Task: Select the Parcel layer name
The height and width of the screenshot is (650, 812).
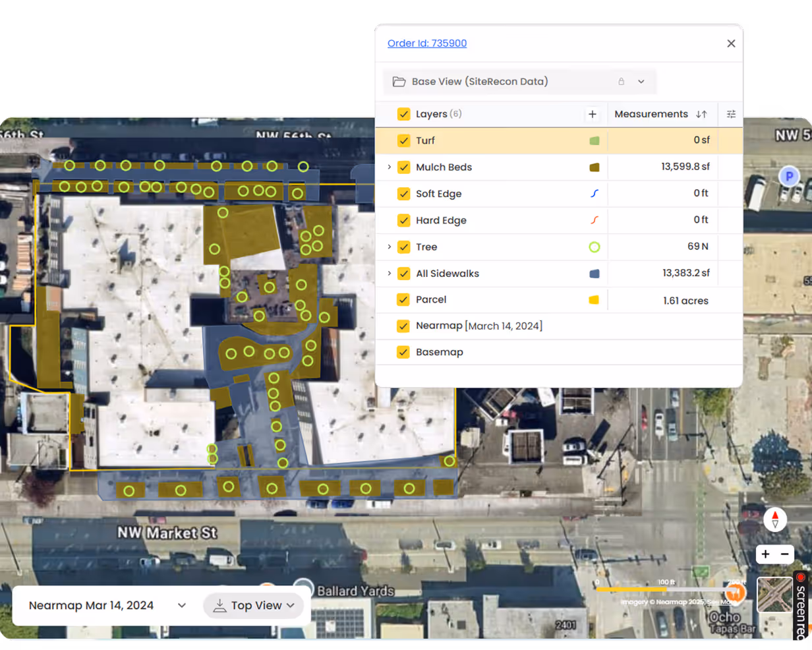Action: point(431,299)
